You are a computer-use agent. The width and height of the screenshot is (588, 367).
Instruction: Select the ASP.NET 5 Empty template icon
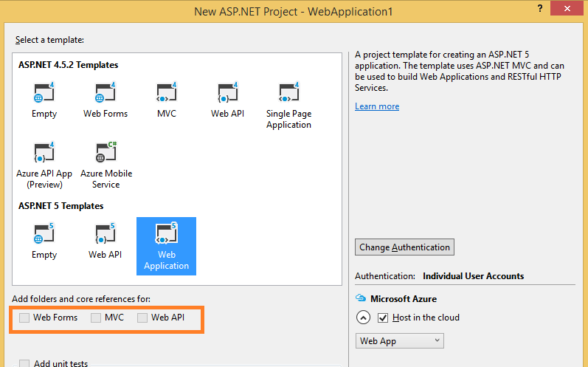pos(44,233)
